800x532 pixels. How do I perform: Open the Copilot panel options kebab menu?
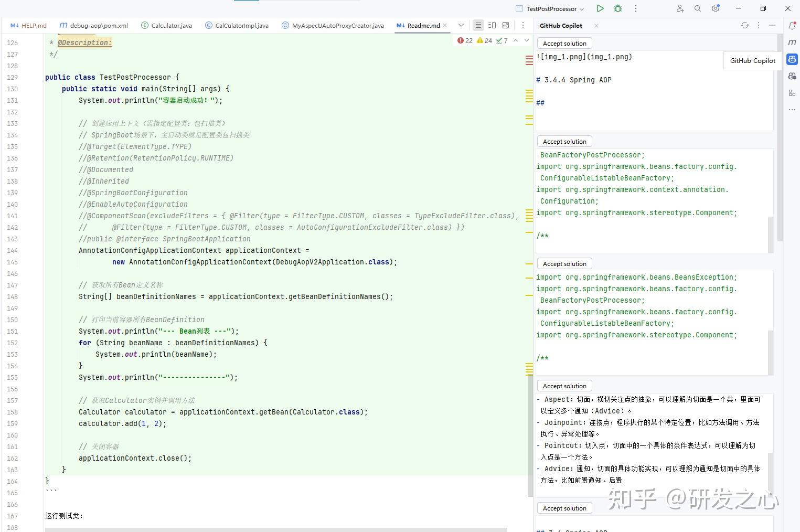[x=758, y=25]
